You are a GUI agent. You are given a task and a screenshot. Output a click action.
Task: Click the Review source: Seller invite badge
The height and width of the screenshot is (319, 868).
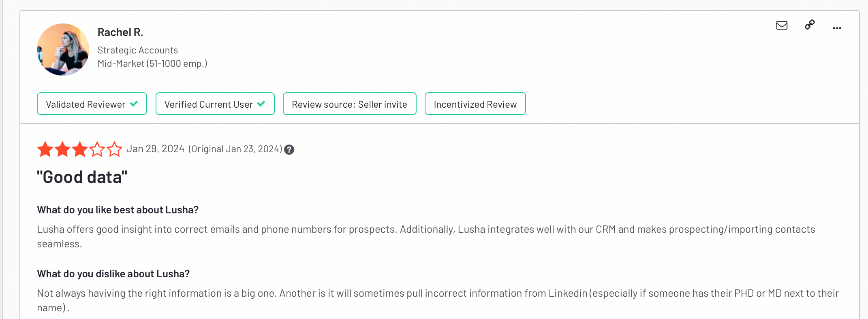pyautogui.click(x=350, y=104)
